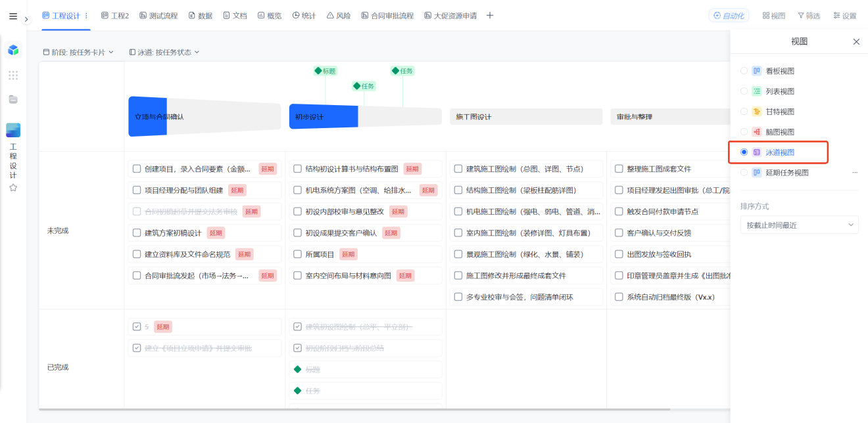
Task: Uncheck the completed 建立《项目立项申请》 task
Action: (x=137, y=348)
